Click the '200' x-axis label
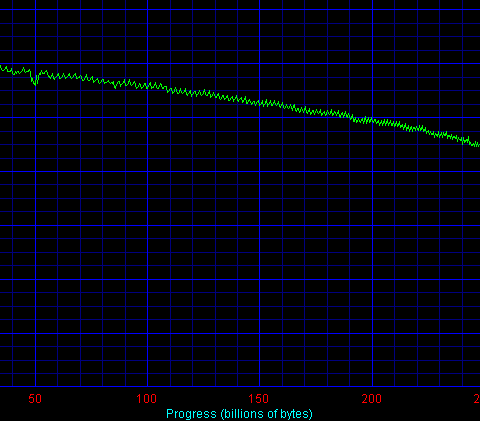The image size is (480, 421). tap(372, 399)
